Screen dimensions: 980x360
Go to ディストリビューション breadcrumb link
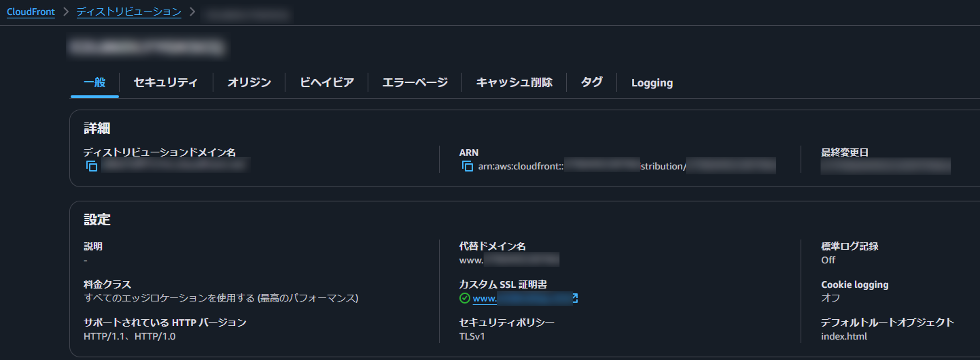tap(129, 12)
